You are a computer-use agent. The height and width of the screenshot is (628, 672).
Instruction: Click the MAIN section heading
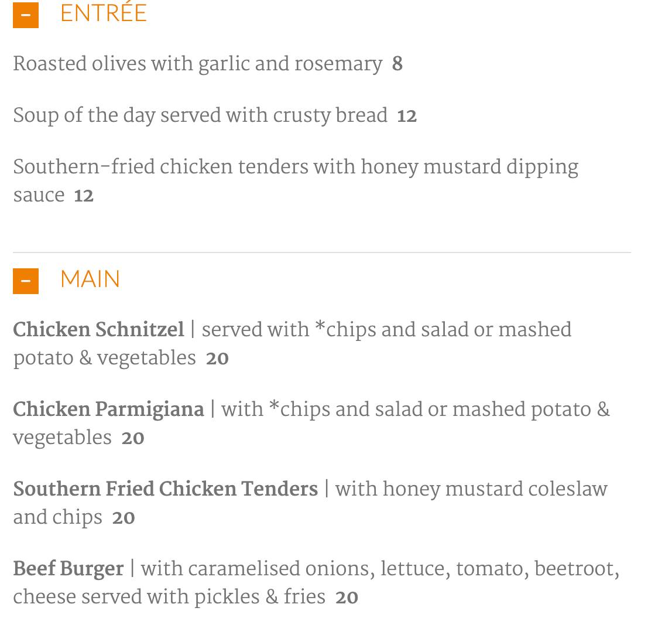point(90,279)
